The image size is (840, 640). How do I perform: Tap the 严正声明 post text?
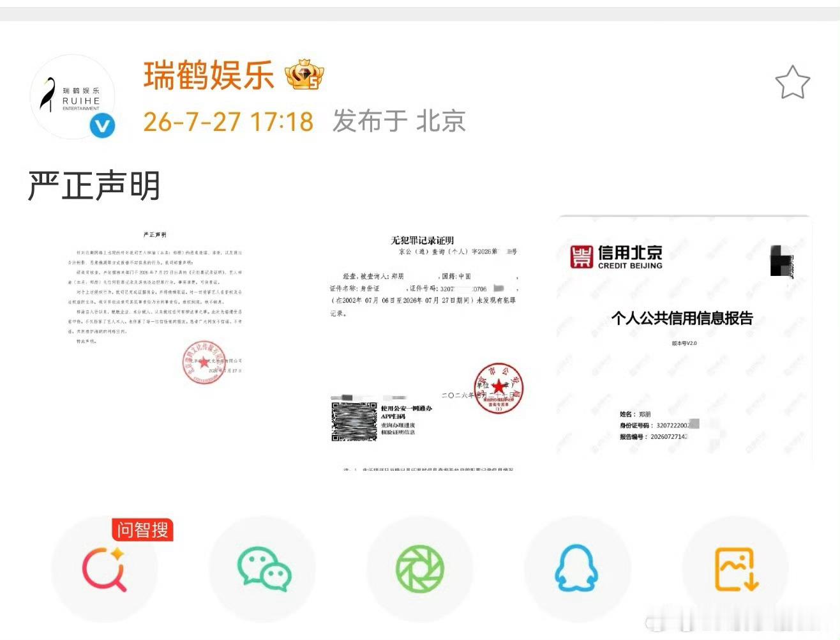click(x=94, y=186)
